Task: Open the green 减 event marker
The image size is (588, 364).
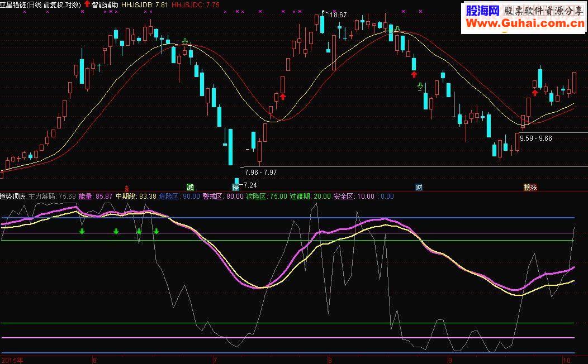Action: click(191, 187)
